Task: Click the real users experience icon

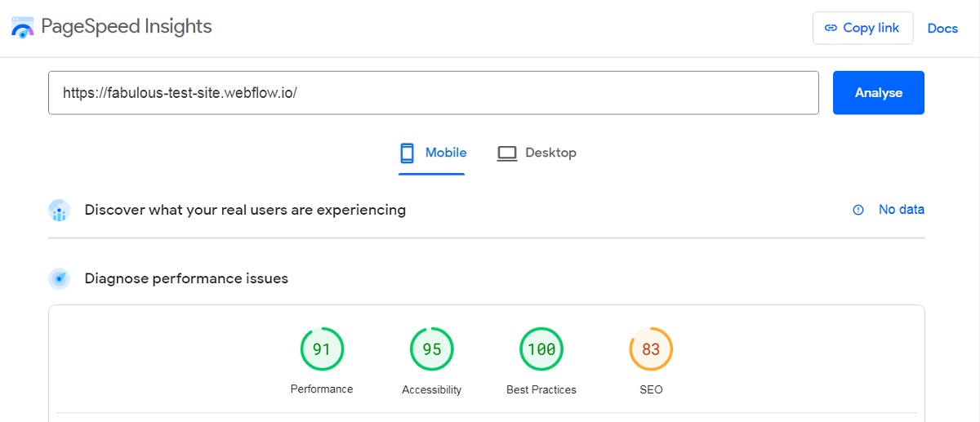Action: coord(59,211)
